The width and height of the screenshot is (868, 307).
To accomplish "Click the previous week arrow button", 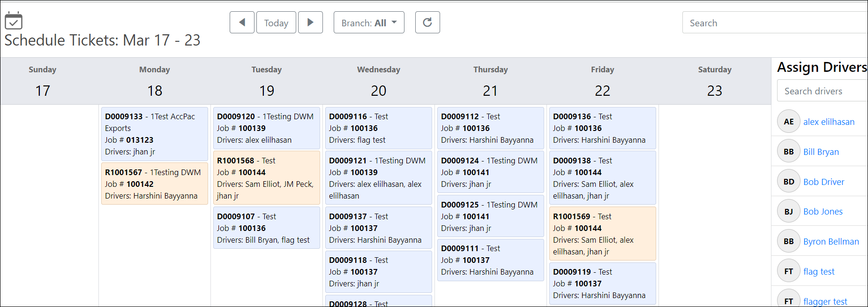I will (242, 23).
